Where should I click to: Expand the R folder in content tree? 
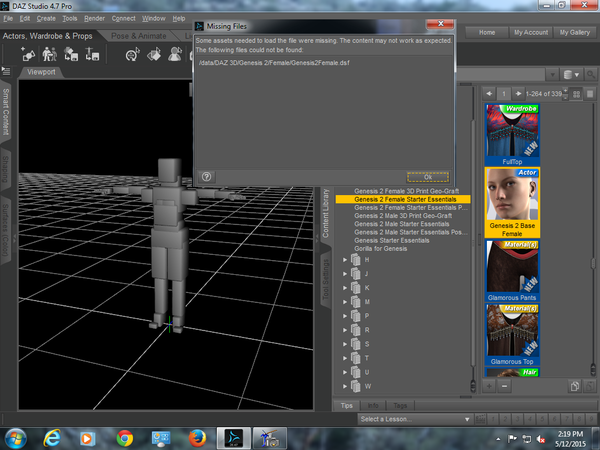click(x=345, y=330)
